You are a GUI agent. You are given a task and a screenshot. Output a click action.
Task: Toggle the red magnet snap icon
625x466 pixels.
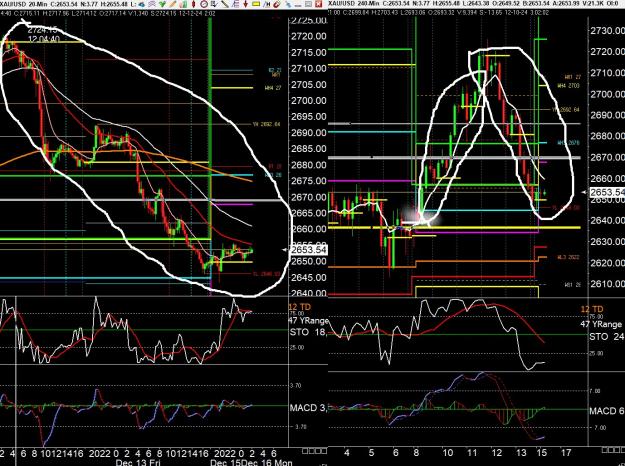277,4
